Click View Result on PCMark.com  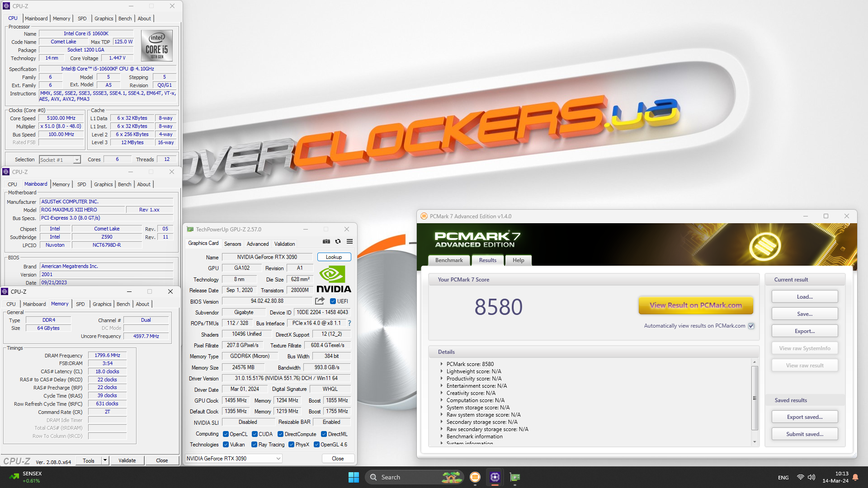tap(696, 305)
